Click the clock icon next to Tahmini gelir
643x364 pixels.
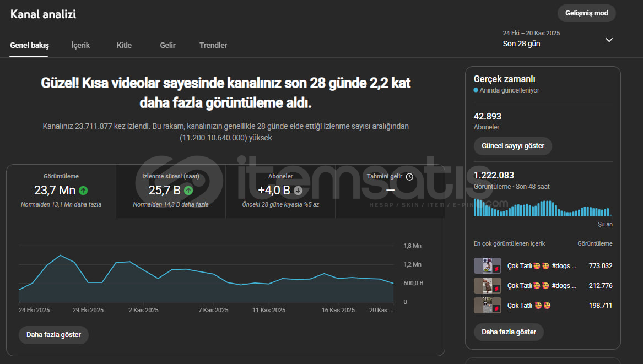pyautogui.click(x=409, y=177)
